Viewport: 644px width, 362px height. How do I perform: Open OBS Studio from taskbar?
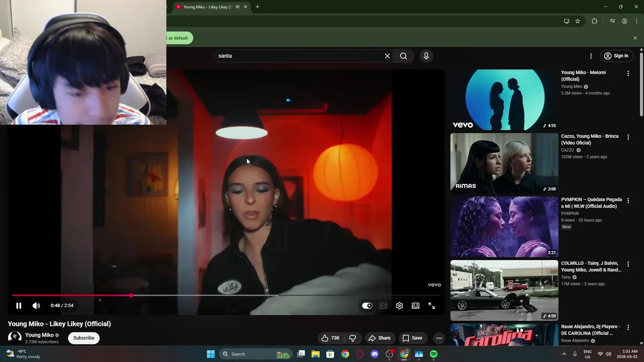(x=389, y=354)
